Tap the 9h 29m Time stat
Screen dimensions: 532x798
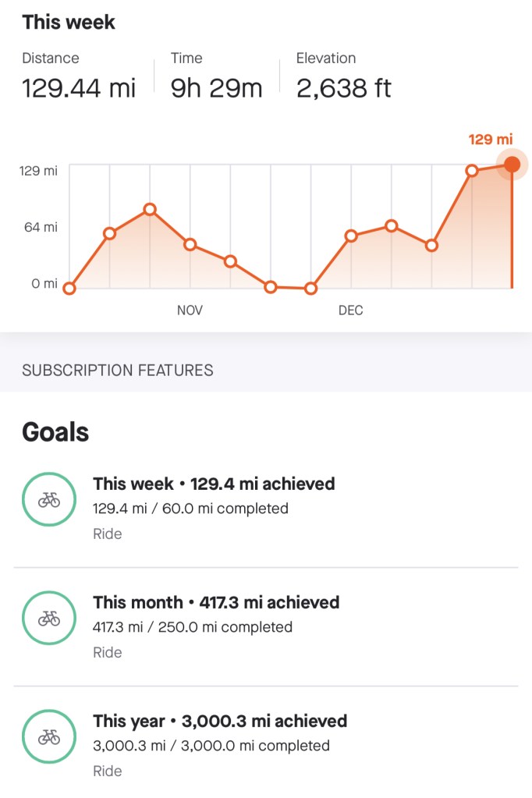pyautogui.click(x=217, y=87)
